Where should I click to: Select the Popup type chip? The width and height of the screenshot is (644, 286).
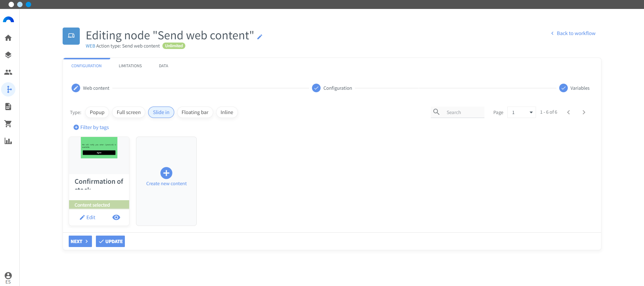[x=97, y=112]
